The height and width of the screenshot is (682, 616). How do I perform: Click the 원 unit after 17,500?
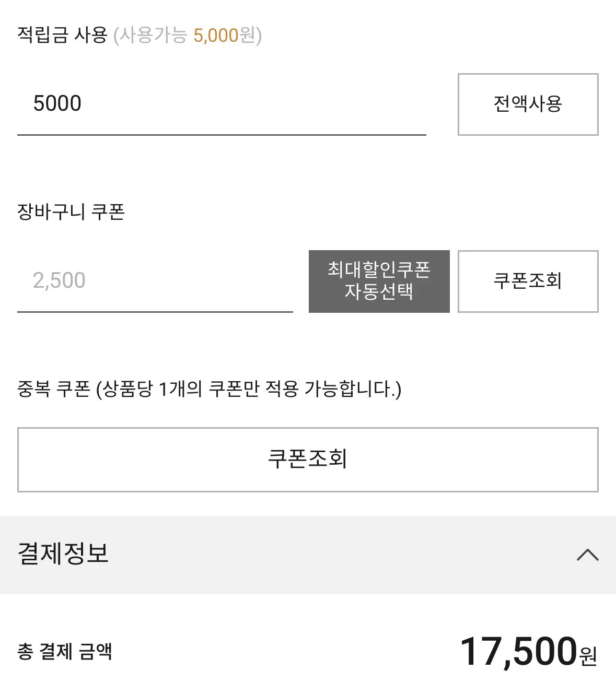point(588,655)
